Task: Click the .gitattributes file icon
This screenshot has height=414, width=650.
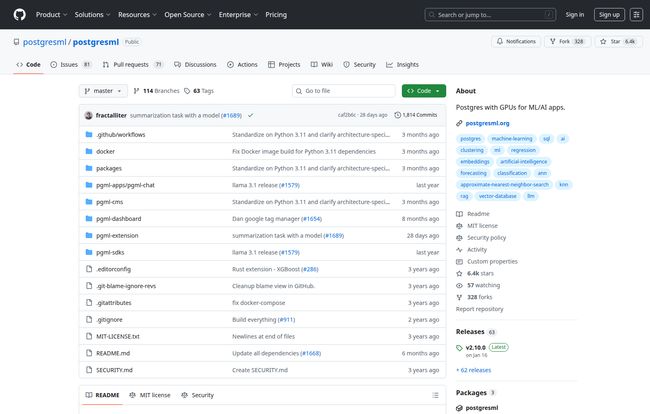Action: click(x=89, y=303)
